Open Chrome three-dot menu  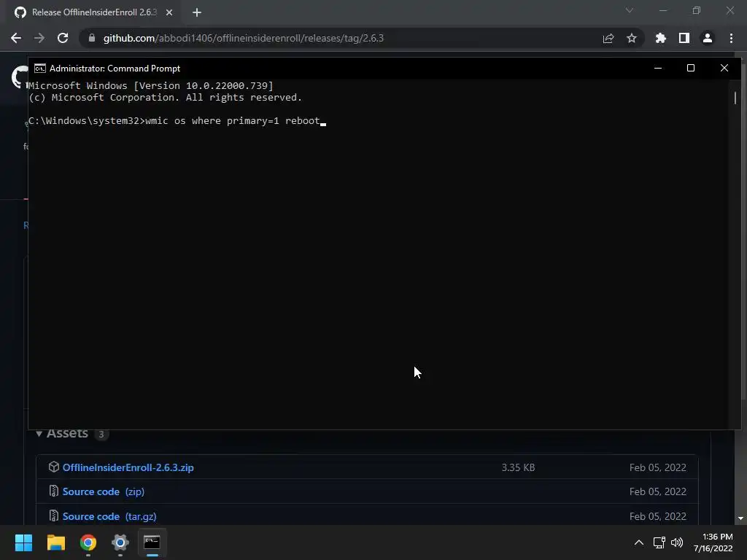(x=731, y=38)
